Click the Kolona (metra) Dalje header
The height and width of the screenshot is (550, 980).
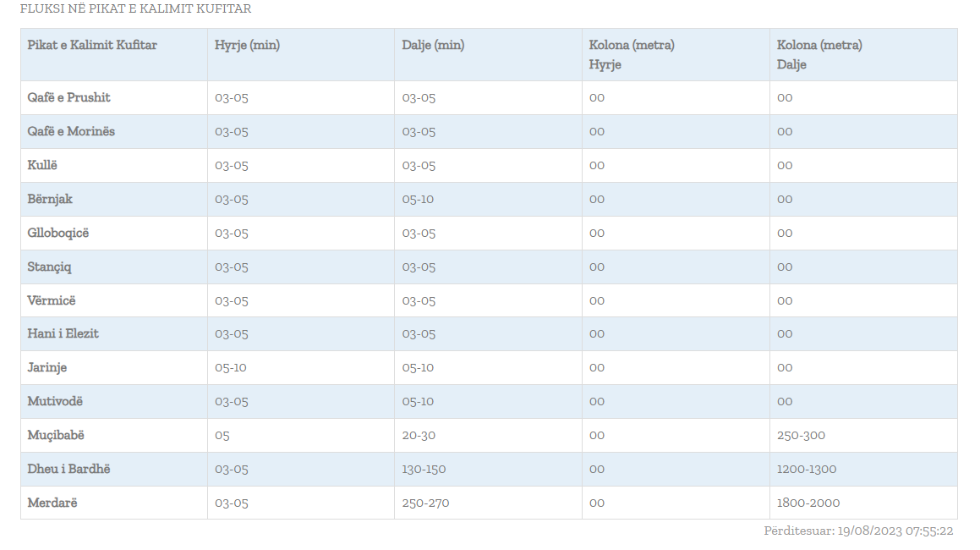[819, 54]
